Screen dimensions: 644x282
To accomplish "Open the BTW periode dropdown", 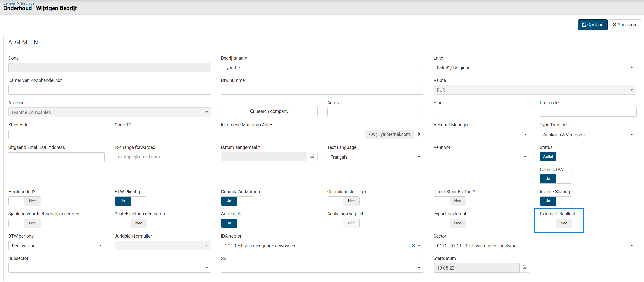I will pyautogui.click(x=56, y=246).
